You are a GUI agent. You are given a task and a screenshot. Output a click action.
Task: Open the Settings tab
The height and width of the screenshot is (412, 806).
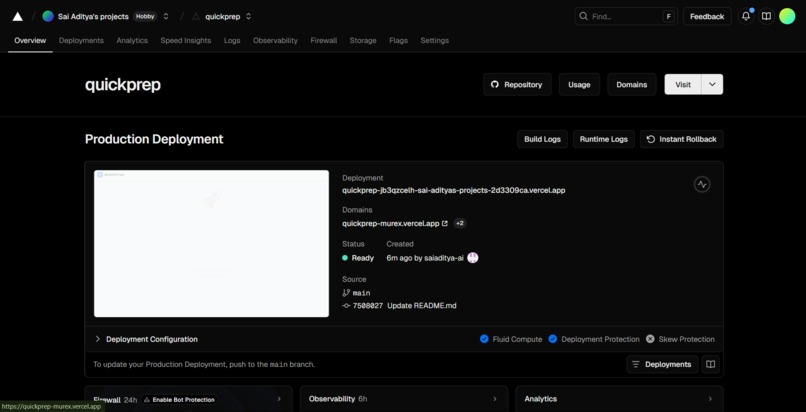[x=434, y=41]
